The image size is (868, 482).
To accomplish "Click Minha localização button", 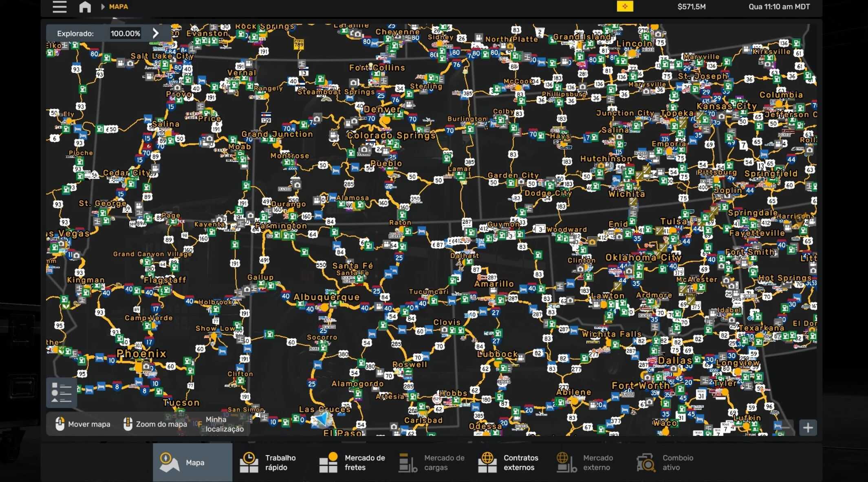I will point(224,424).
